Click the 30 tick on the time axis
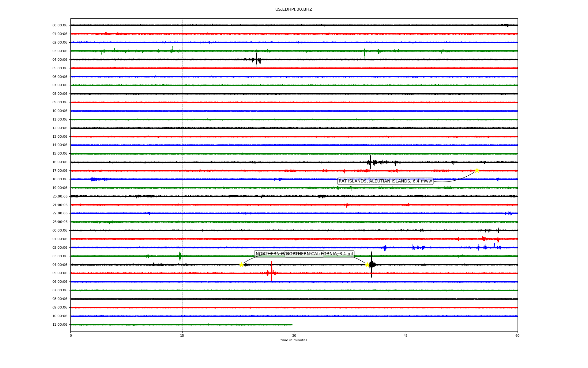This screenshot has width=588, height=368. pyautogui.click(x=294, y=335)
